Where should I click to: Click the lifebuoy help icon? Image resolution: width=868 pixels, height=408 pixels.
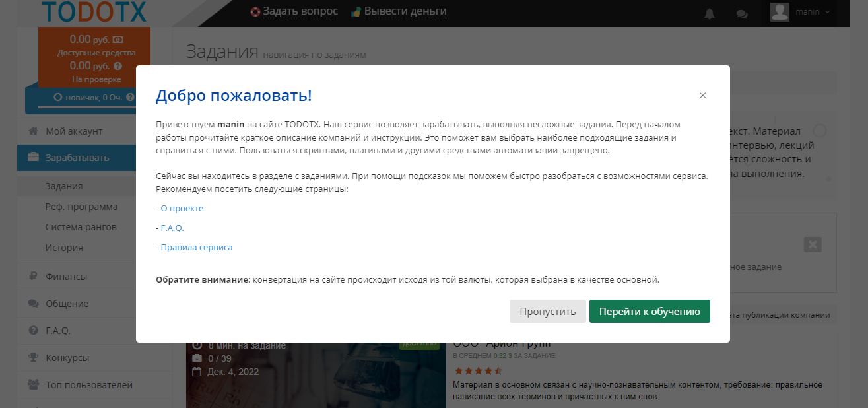[x=255, y=12]
